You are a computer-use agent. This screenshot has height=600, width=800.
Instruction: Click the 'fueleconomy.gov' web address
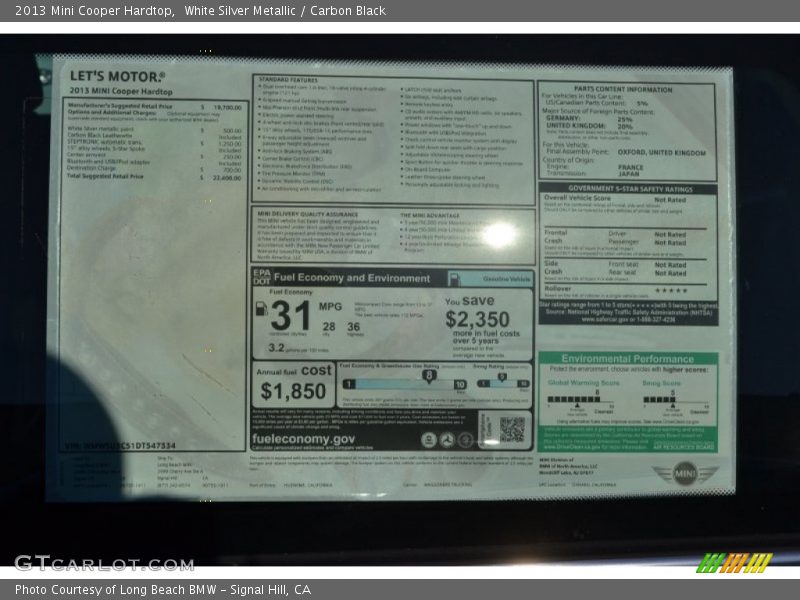pyautogui.click(x=303, y=439)
